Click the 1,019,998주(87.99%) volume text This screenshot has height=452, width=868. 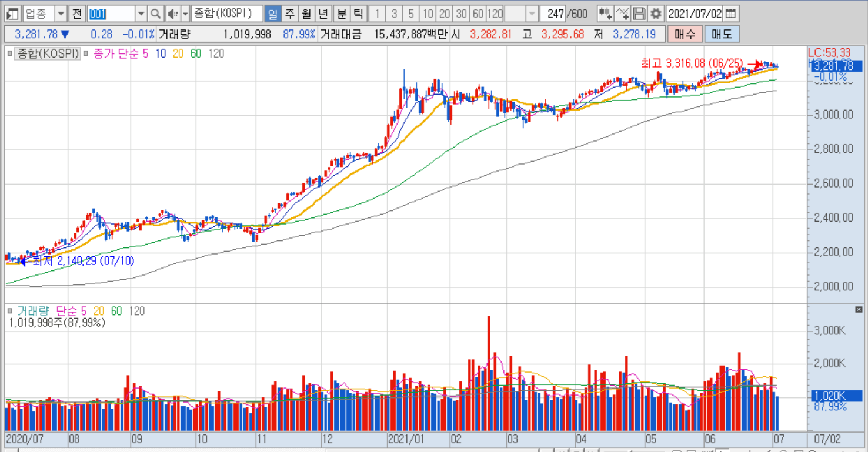pyautogui.click(x=57, y=322)
